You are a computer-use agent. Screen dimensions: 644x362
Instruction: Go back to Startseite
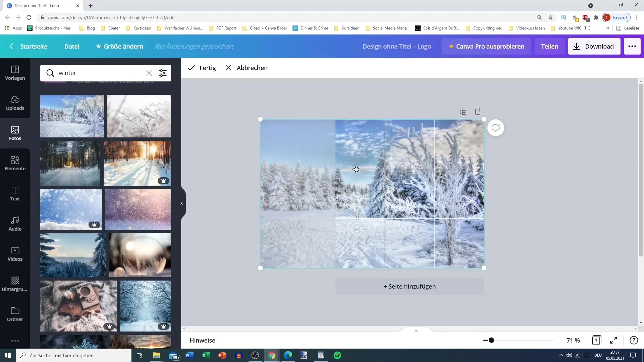coord(29,46)
